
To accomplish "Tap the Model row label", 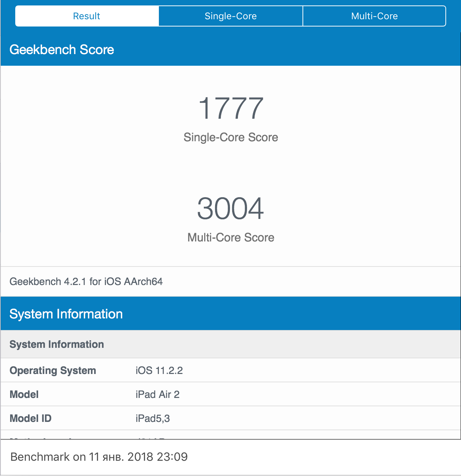I will click(24, 394).
